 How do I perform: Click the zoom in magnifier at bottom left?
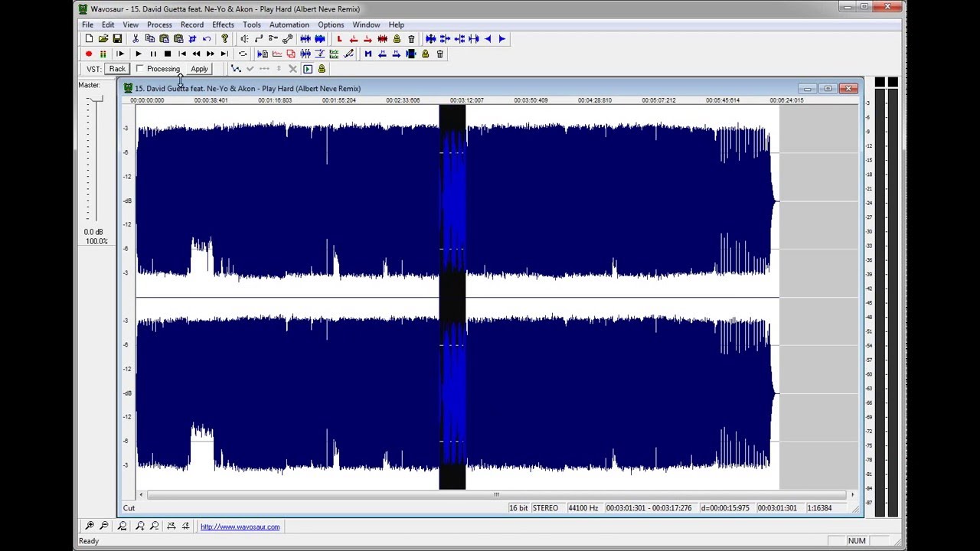pyautogui.click(x=90, y=527)
